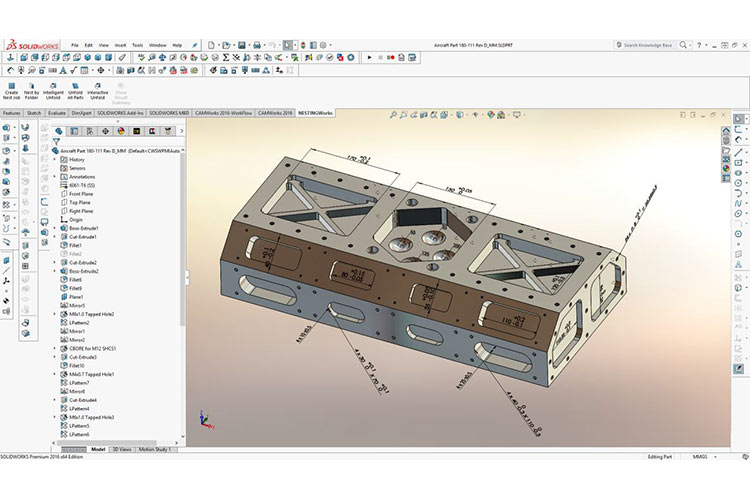750x500 pixels.
Task: Open the Insert menu
Action: tap(120, 45)
